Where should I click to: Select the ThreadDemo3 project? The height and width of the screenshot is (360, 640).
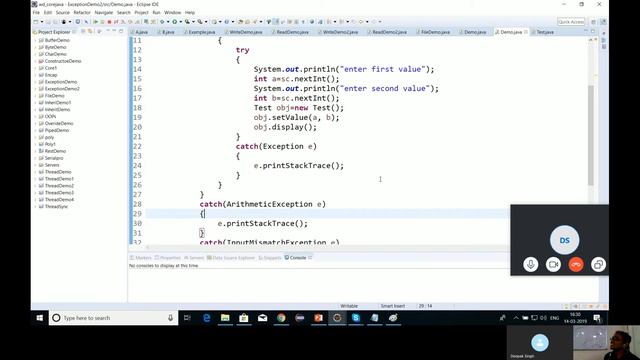[x=59, y=193]
